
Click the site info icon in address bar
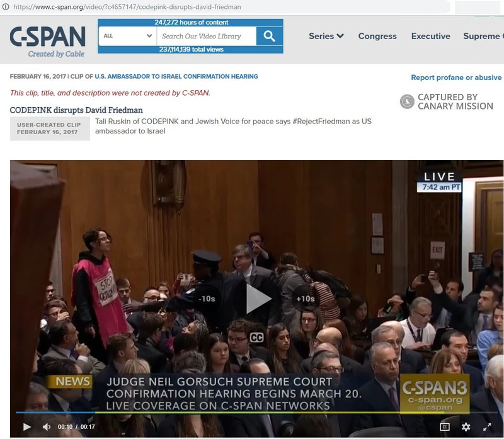6,7
